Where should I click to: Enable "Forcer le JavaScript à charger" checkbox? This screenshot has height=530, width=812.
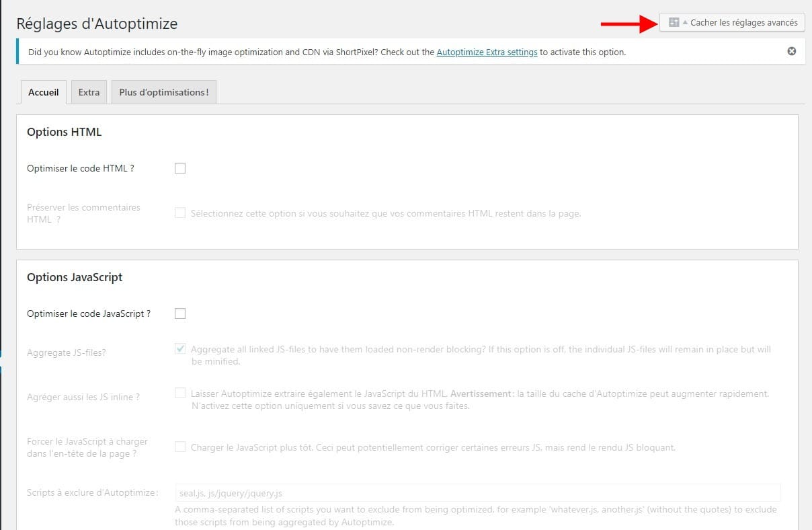pyautogui.click(x=180, y=447)
